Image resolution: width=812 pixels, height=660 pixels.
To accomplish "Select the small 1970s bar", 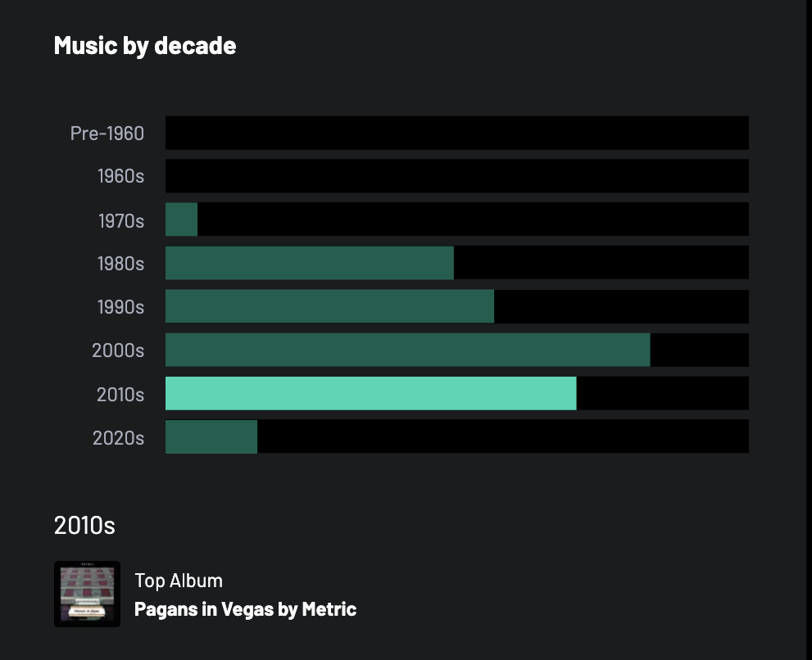I will [181, 219].
